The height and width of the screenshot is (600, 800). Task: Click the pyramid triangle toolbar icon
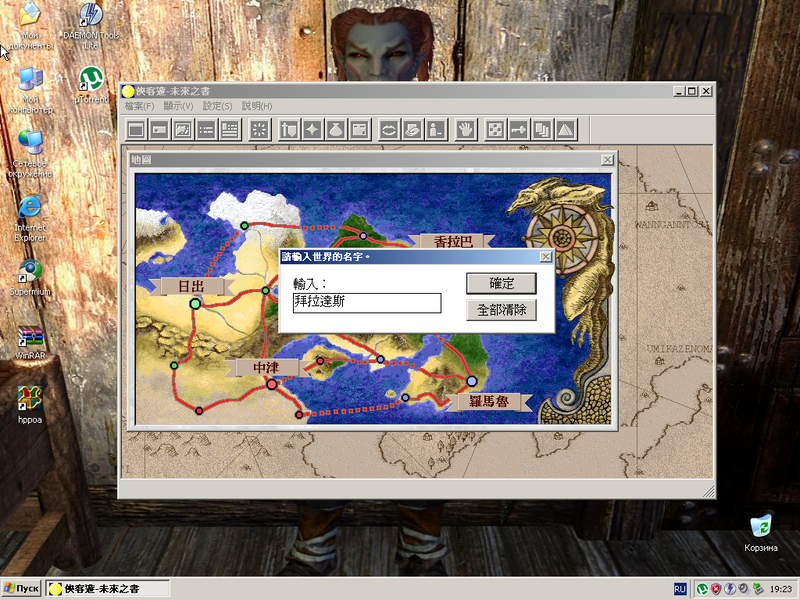pyautogui.click(x=565, y=130)
